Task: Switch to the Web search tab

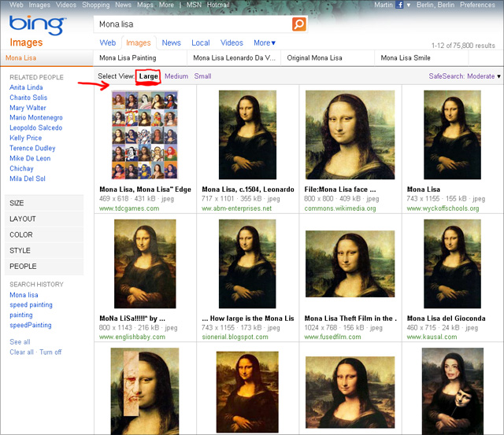Action: pos(108,42)
